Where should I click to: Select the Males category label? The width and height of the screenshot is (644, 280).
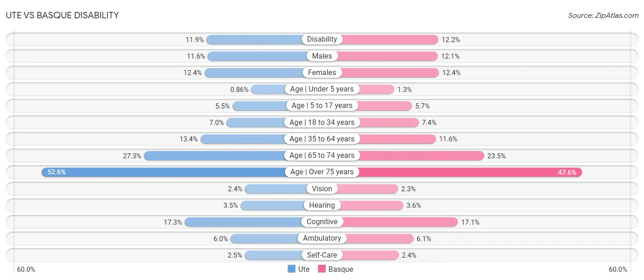click(x=322, y=56)
